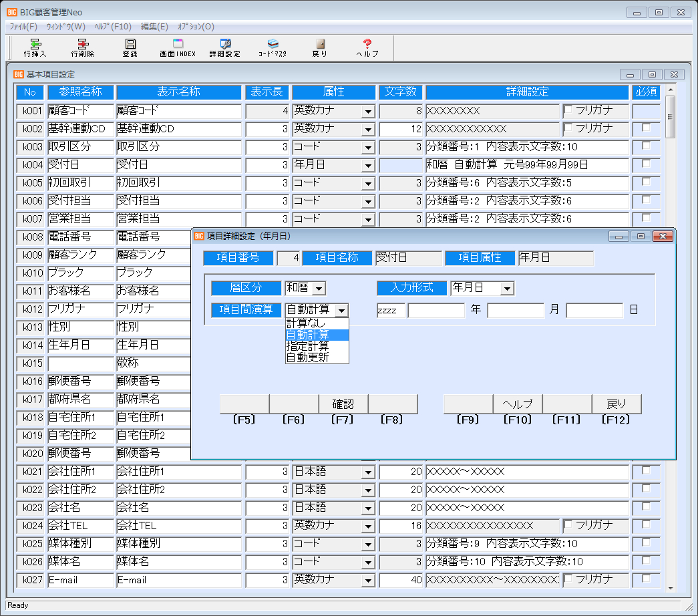Expand 属性 dropdown for k021 会社住所1
This screenshot has height=616, width=698.
368,472
